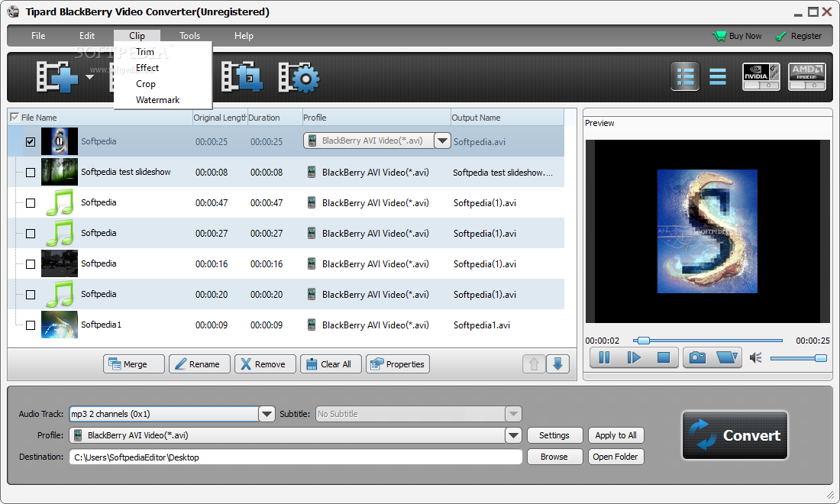Click the Original Length column header
This screenshot has width=840, height=504.
point(220,118)
